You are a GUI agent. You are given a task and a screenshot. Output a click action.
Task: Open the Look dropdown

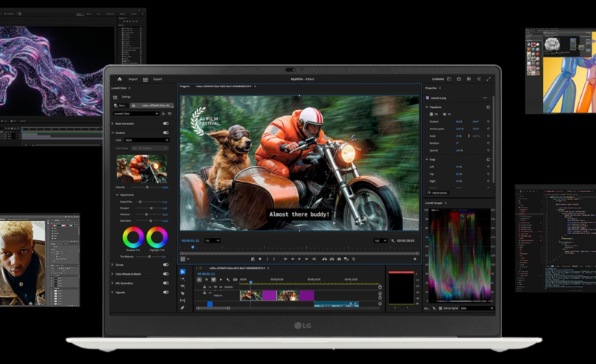point(147,140)
